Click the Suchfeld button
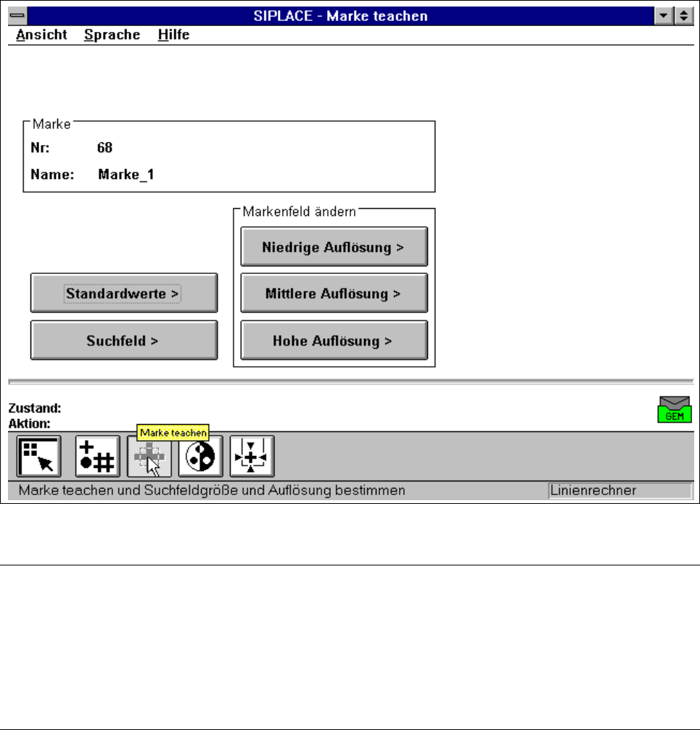Viewport: 700px width, 730px height. [124, 340]
